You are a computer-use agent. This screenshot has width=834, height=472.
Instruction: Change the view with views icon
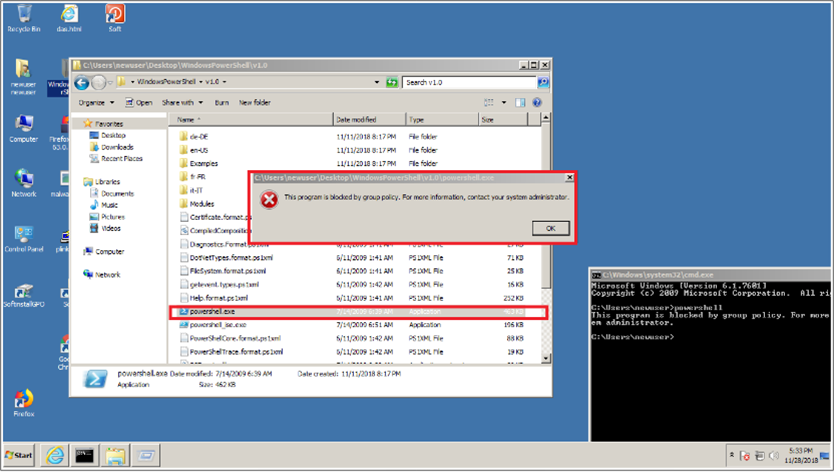pyautogui.click(x=489, y=103)
